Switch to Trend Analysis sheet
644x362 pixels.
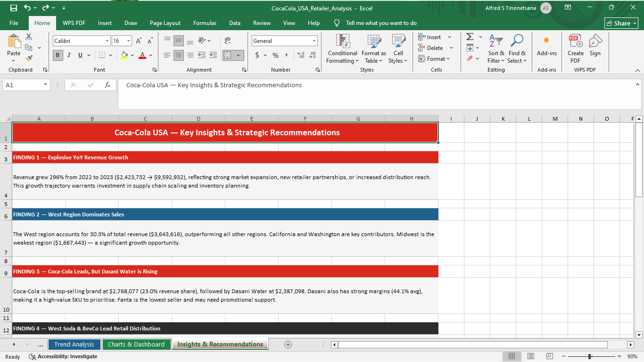(74, 345)
